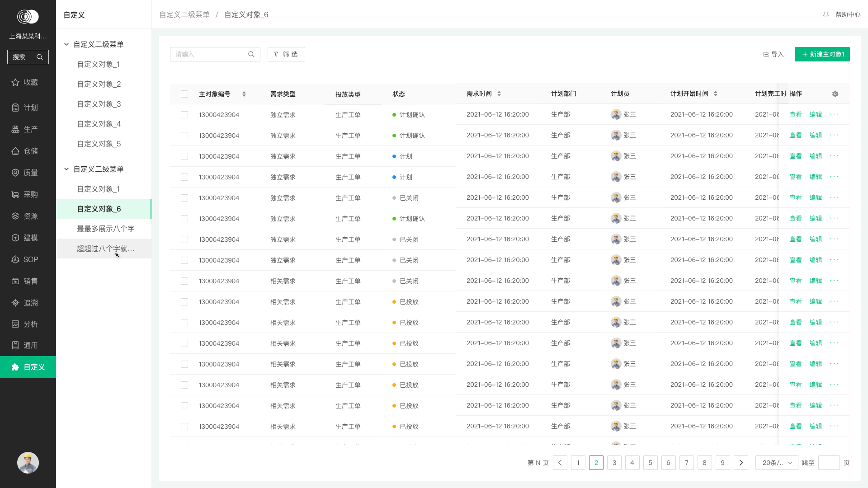868x488 pixels.
Task: Sort by 主对象编号 column arrows
Action: click(x=244, y=94)
